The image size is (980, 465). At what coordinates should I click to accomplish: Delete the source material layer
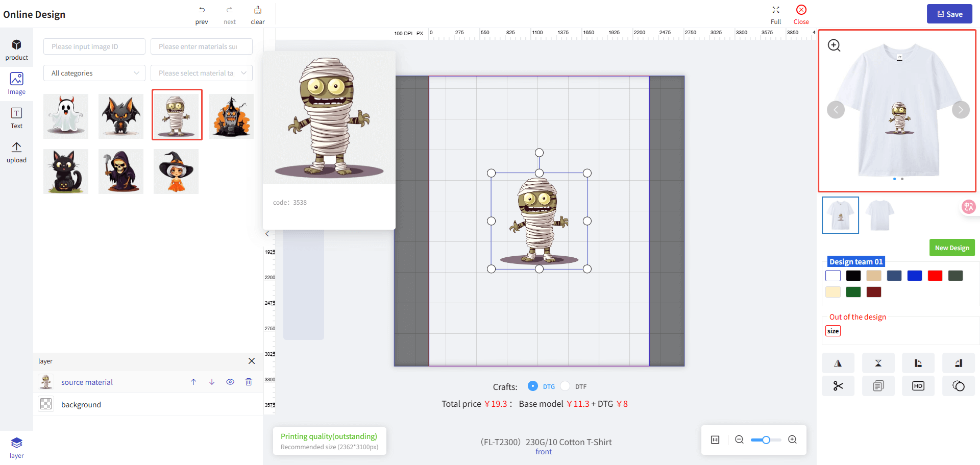tap(249, 382)
